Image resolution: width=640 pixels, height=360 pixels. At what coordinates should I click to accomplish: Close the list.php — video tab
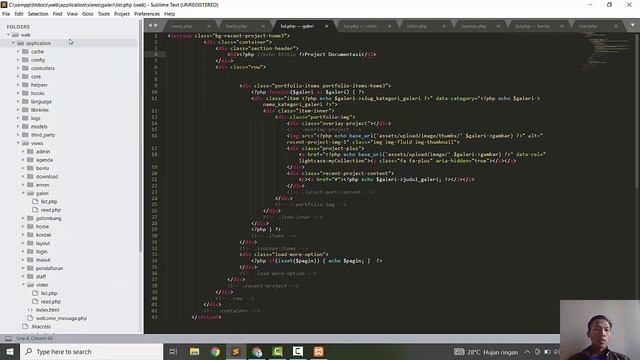click(x=389, y=26)
